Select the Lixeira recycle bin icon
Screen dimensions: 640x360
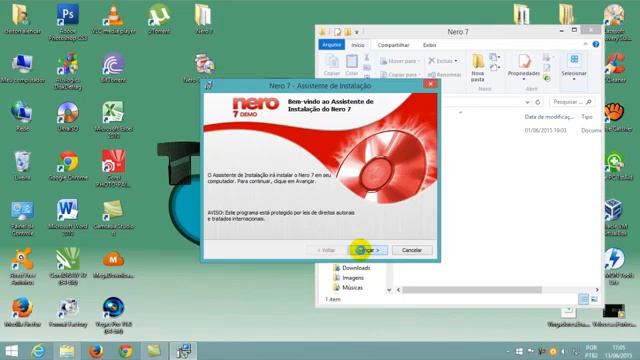[22, 165]
